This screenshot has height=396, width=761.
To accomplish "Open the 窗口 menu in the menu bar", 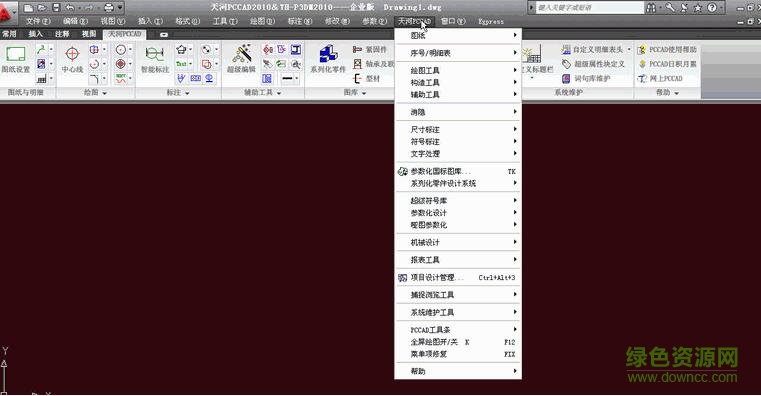I will click(453, 21).
